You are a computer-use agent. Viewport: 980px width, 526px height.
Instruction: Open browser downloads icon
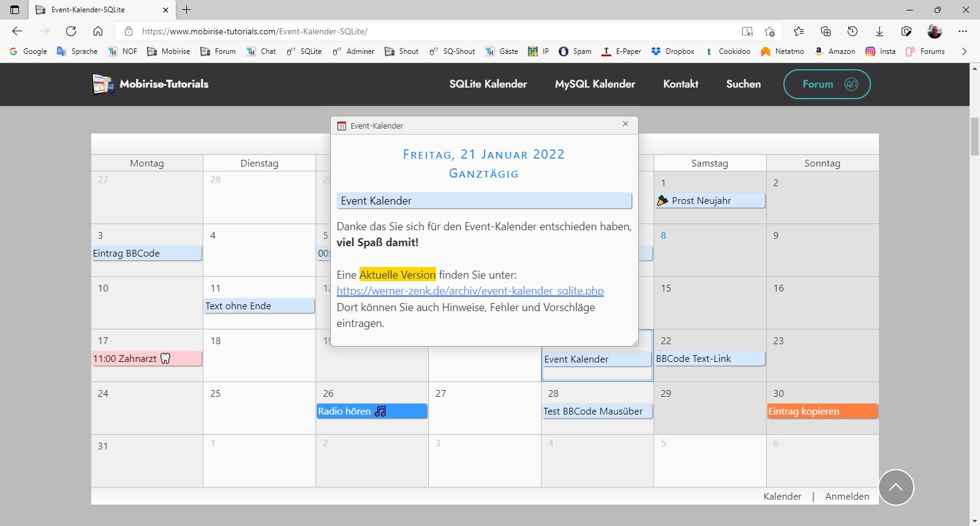pyautogui.click(x=880, y=31)
